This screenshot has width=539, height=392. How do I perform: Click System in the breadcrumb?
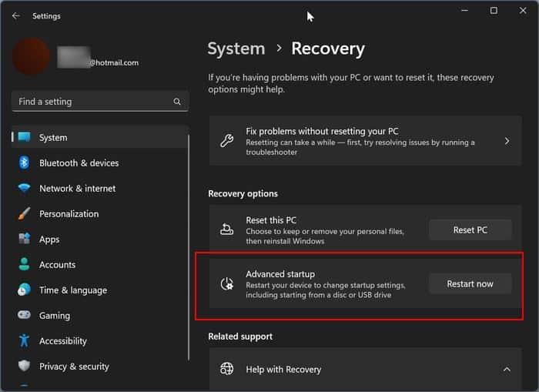click(x=236, y=49)
